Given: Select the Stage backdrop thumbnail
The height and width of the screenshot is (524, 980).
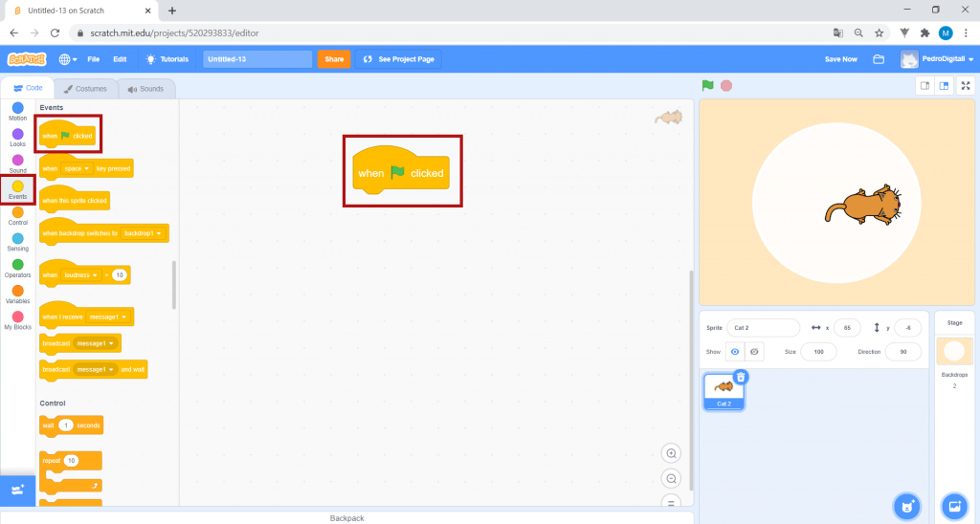Looking at the screenshot, I should [x=954, y=351].
